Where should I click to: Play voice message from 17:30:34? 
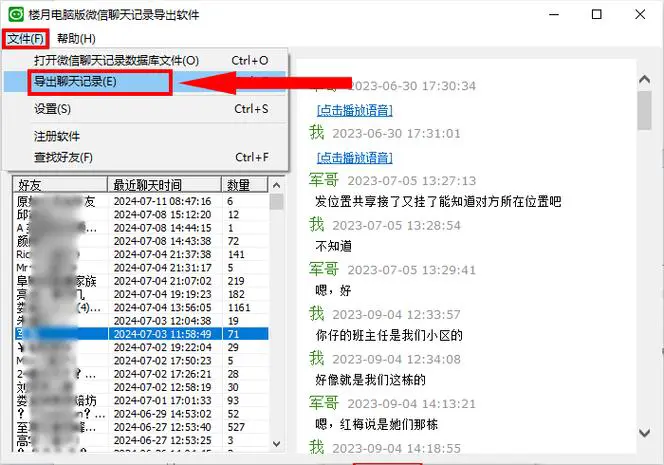[x=354, y=111]
